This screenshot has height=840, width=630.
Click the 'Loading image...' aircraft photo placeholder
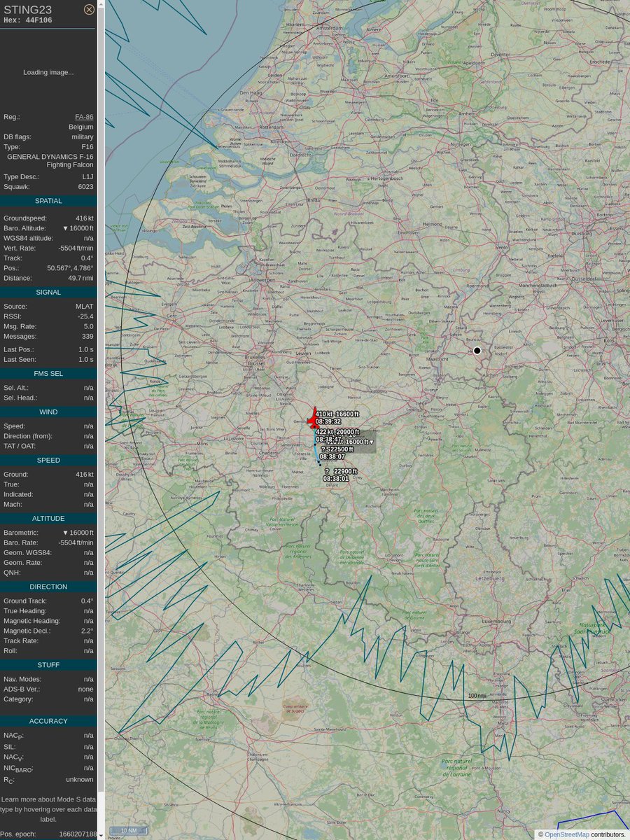pyautogui.click(x=48, y=72)
